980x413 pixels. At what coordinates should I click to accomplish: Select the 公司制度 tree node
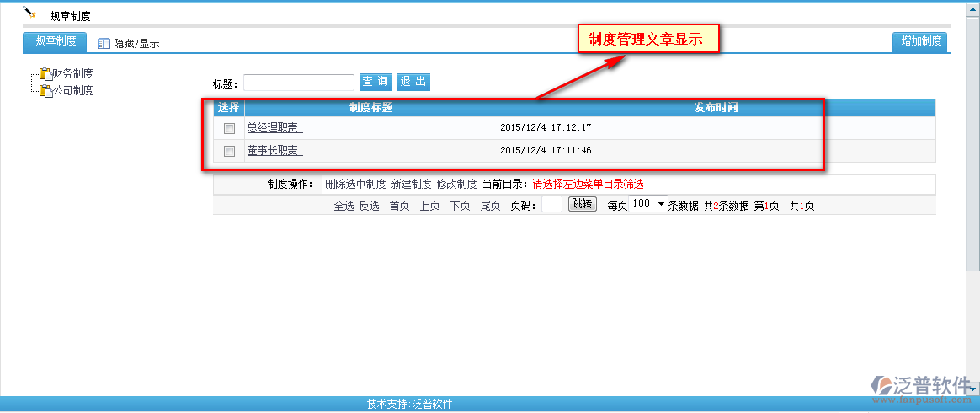pos(72,90)
